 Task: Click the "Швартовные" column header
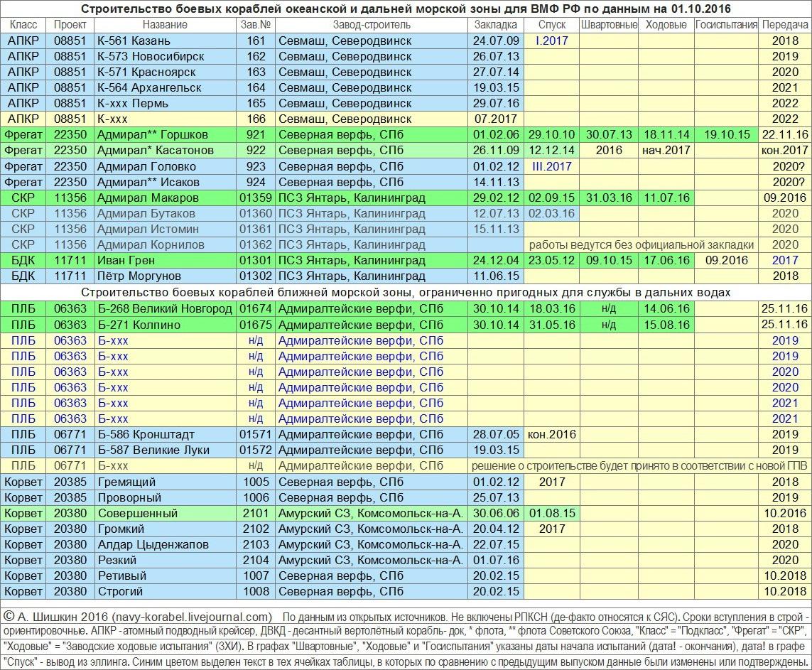[x=609, y=25]
